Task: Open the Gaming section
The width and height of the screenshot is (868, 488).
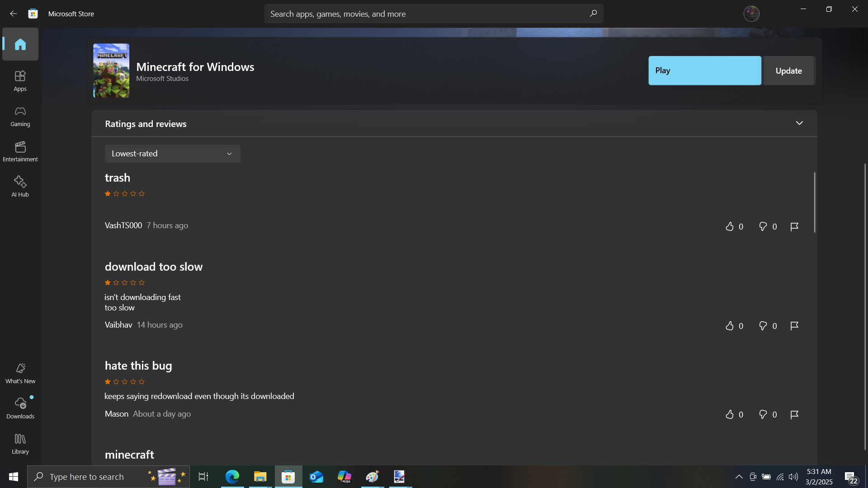Action: (20, 117)
